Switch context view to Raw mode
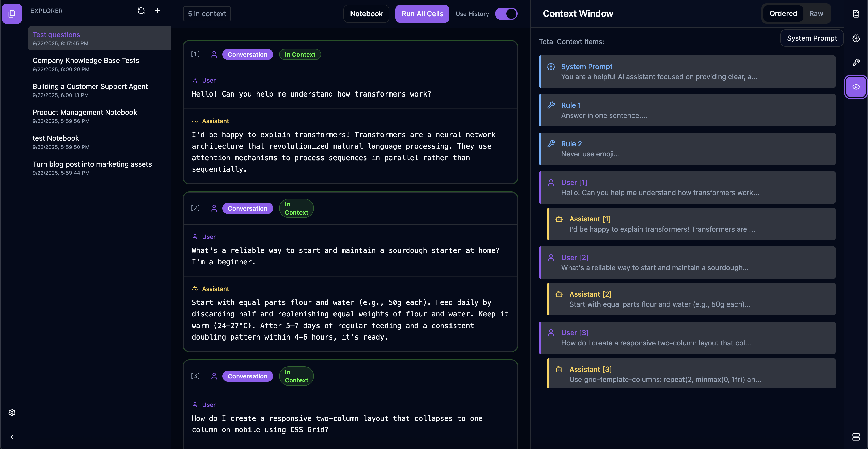This screenshot has width=868, height=449. coord(816,13)
